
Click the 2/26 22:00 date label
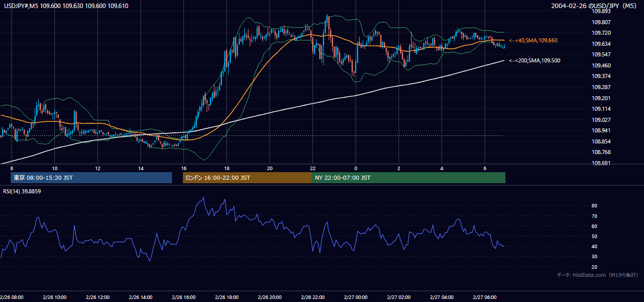coord(312,297)
